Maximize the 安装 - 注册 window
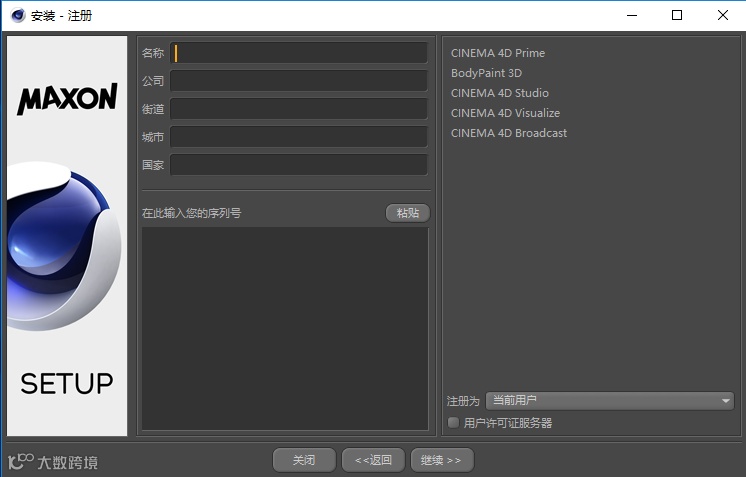The height and width of the screenshot is (477, 746). [677, 15]
